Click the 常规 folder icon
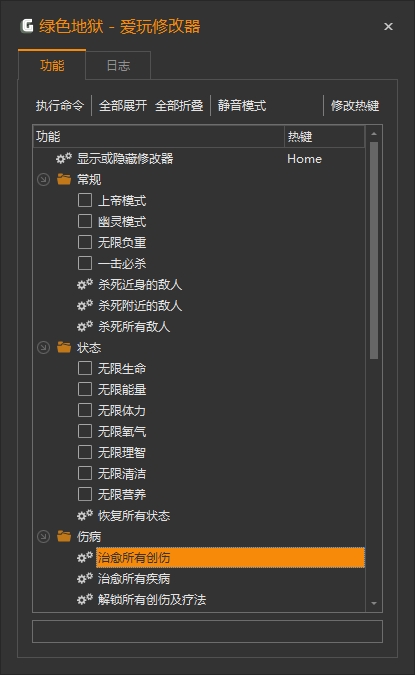Screen dimensions: 415x675 tap(64, 179)
